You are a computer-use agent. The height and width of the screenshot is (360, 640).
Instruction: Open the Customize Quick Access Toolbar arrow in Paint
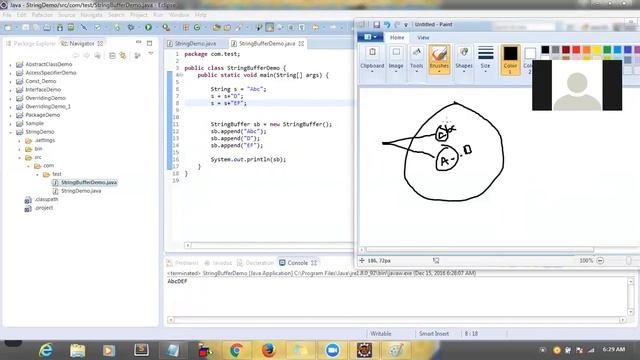click(406, 25)
